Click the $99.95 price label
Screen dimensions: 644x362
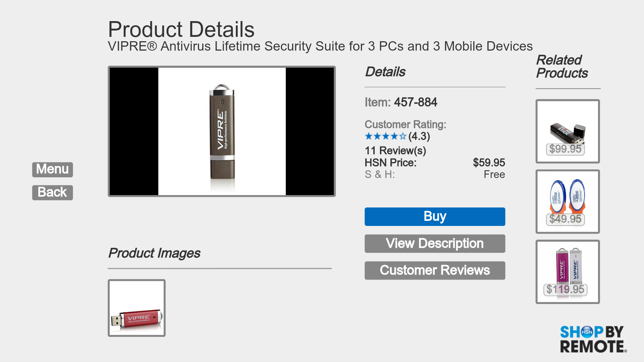pos(565,149)
